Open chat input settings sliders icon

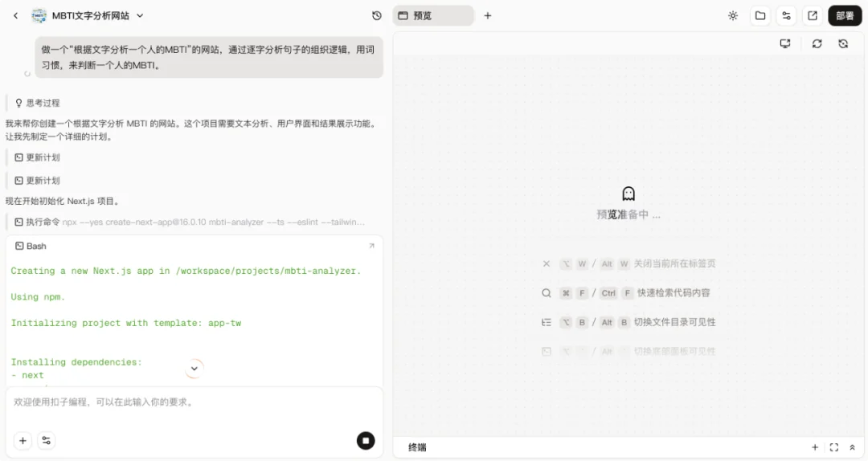[47, 441]
